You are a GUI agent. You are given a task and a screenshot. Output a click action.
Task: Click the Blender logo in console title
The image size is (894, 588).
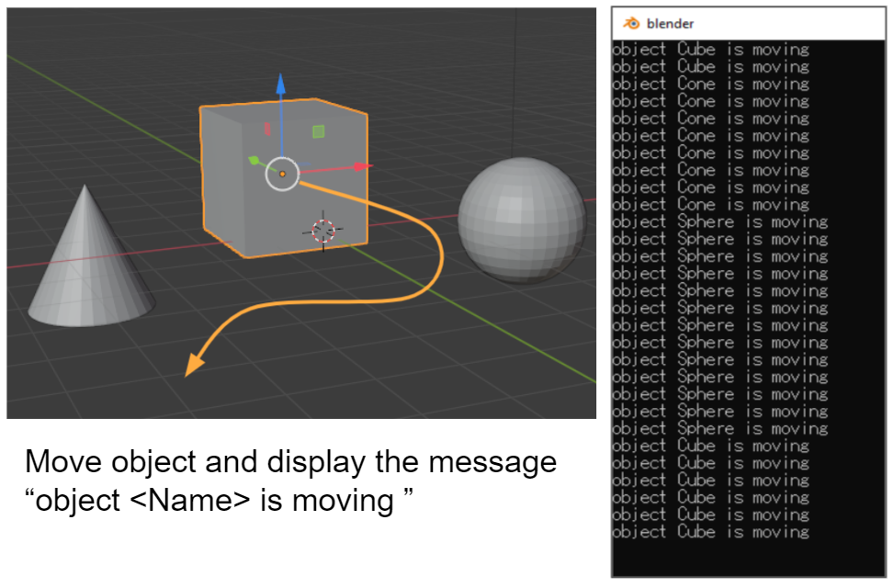pos(631,23)
